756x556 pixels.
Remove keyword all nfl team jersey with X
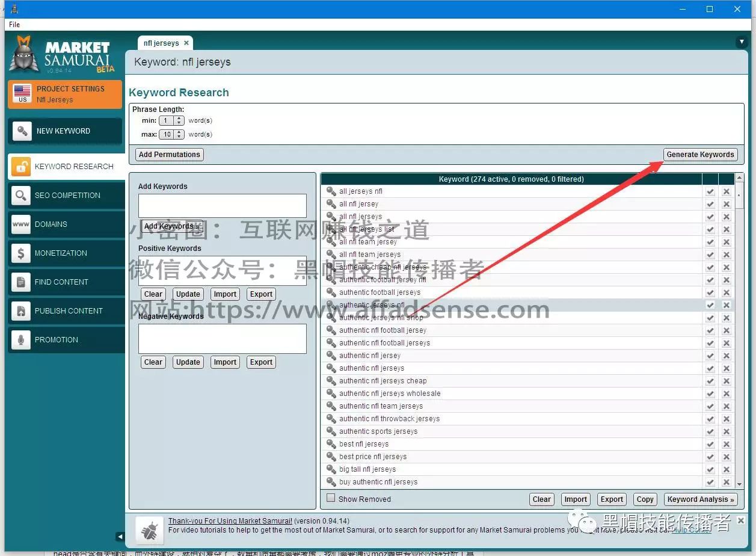click(727, 242)
